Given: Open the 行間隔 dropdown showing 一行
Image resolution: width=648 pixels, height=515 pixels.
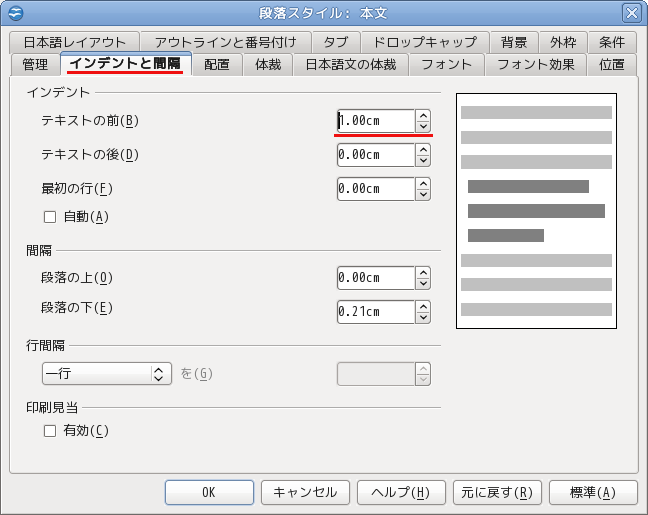Looking at the screenshot, I should point(107,374).
